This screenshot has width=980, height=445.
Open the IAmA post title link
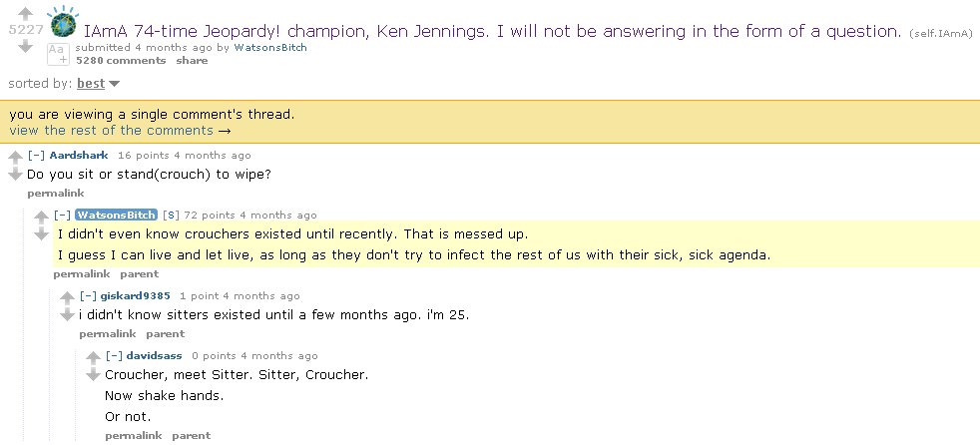click(493, 31)
